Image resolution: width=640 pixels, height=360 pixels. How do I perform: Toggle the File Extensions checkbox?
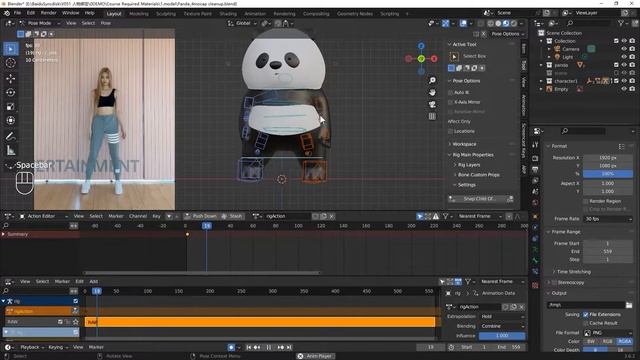(586, 314)
